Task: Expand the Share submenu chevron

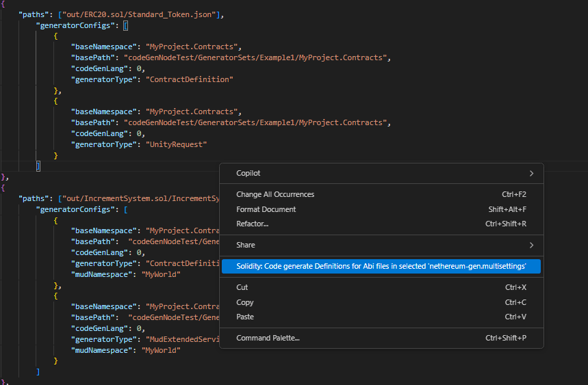Action: (531, 245)
